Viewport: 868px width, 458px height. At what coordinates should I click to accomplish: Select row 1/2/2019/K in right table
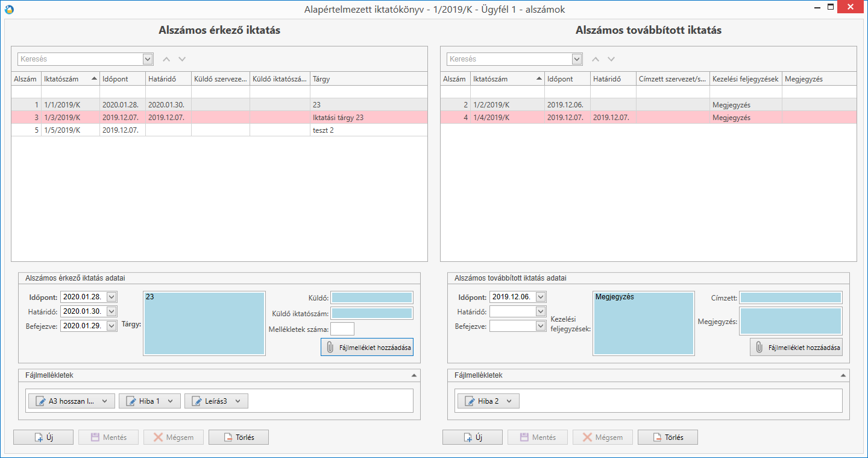[649, 105]
